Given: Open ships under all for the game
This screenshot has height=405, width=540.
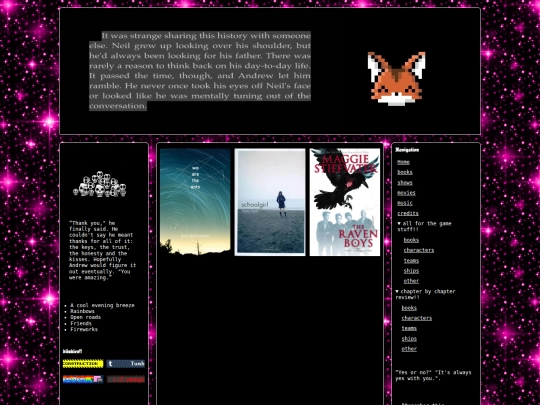Looking at the screenshot, I should tap(411, 271).
